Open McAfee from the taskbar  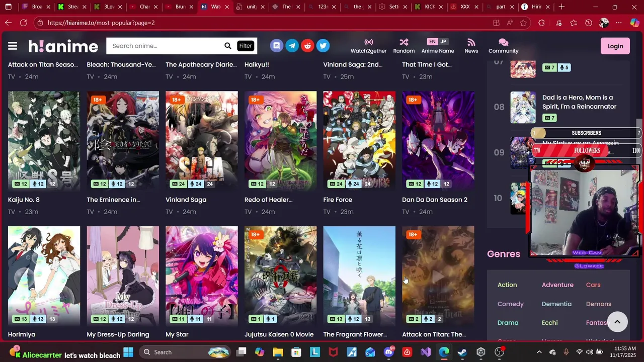click(333, 352)
